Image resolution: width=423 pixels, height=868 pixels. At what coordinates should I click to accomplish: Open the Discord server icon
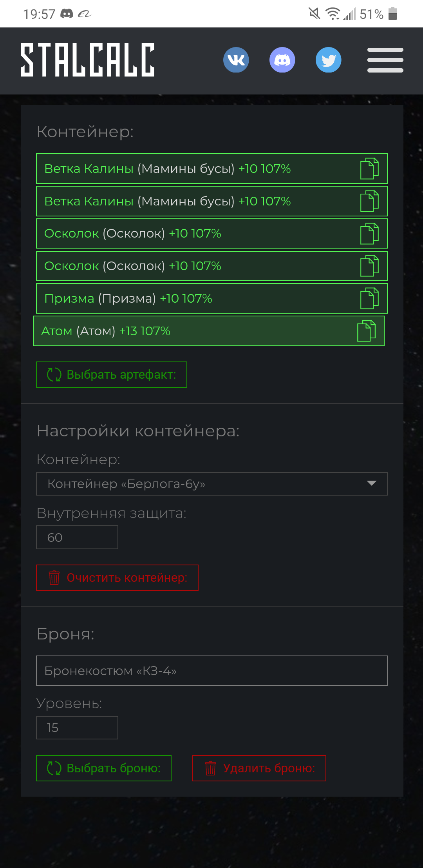[x=282, y=60]
